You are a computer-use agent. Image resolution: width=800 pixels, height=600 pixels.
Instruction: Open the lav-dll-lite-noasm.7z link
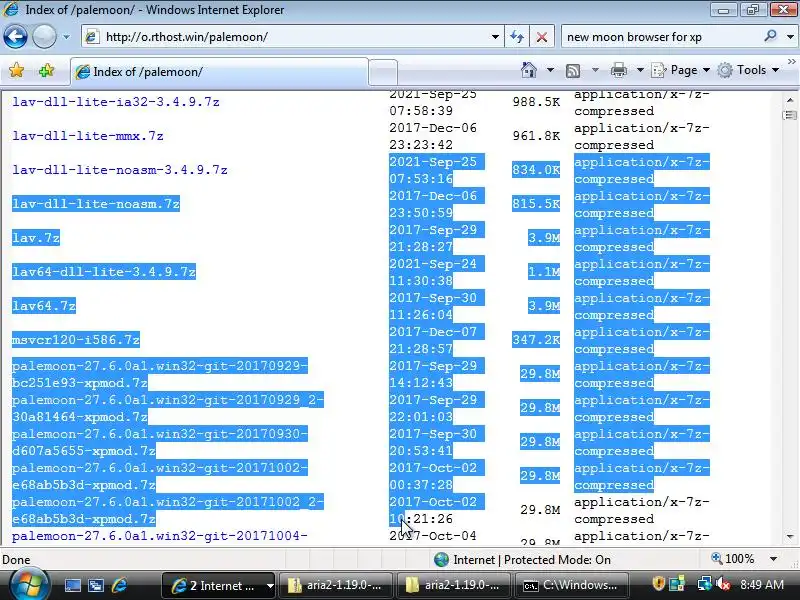point(96,204)
